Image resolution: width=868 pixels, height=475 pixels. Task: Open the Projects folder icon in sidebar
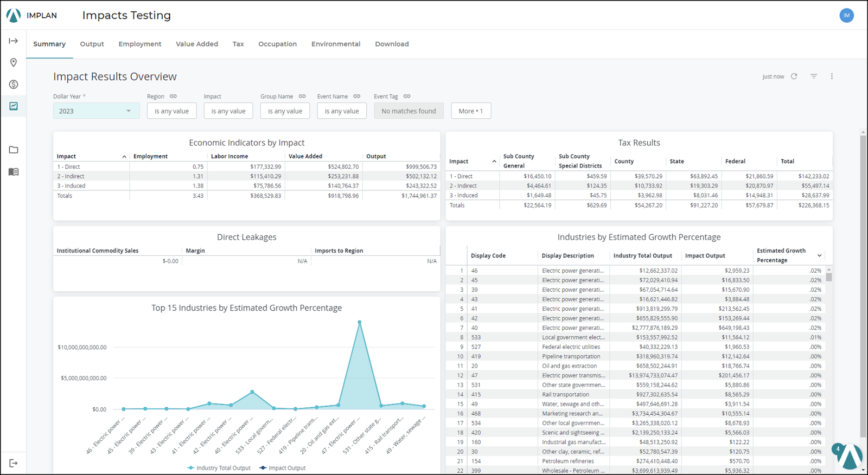point(14,150)
